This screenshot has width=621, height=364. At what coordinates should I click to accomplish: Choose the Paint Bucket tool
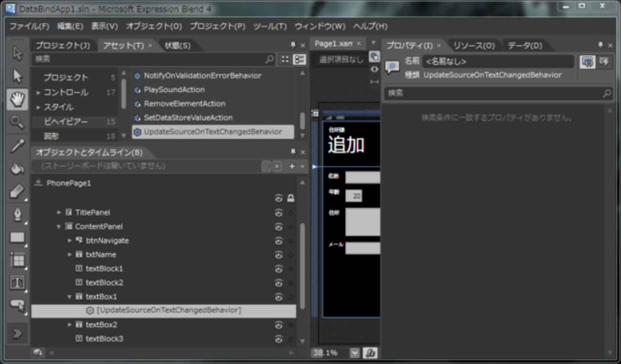coord(17,169)
